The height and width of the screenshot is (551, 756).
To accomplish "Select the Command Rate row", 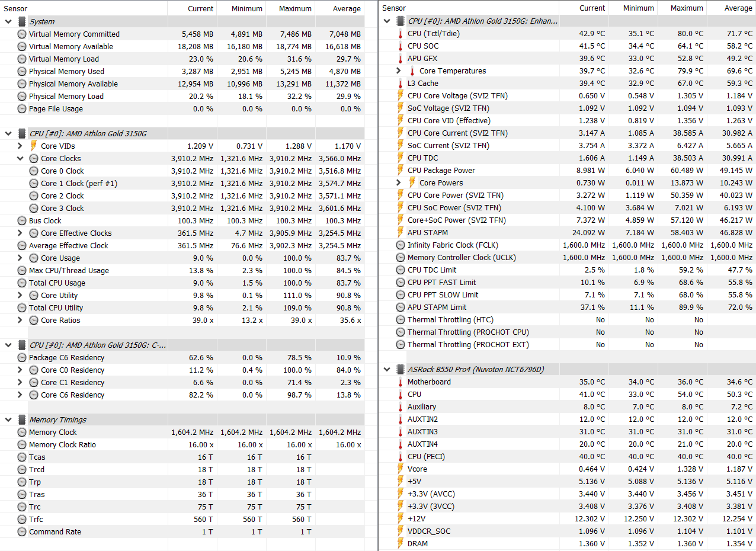I will click(182, 532).
